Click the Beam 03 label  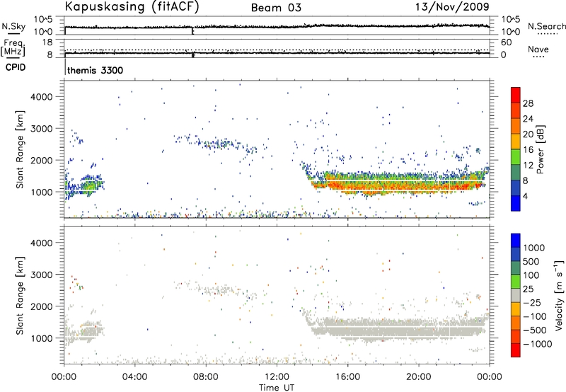[276, 8]
